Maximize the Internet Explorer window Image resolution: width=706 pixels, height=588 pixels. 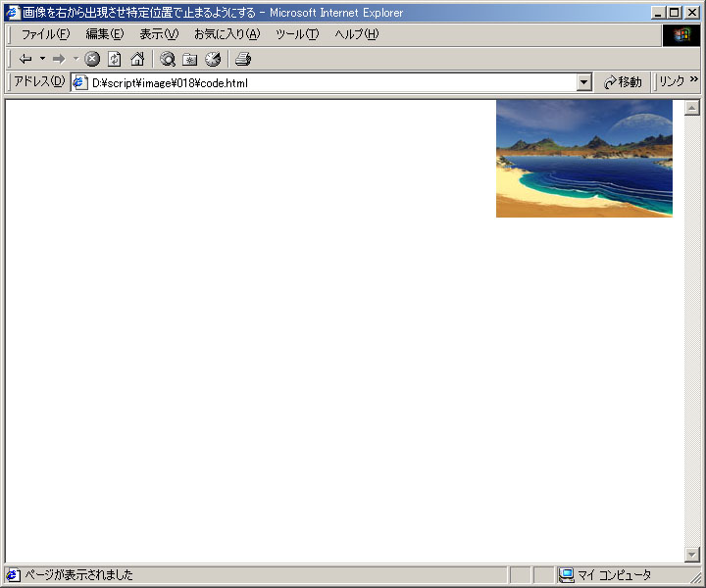[x=674, y=12]
